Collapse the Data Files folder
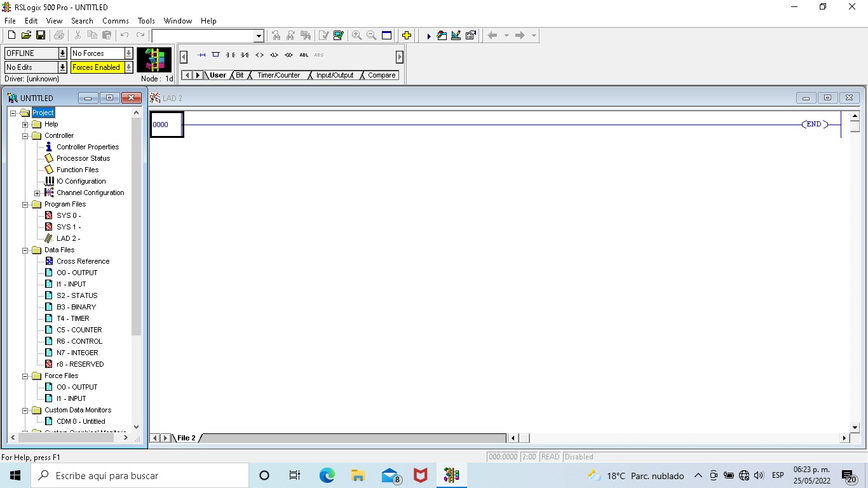Viewport: 868px width, 488px height. 25,250
